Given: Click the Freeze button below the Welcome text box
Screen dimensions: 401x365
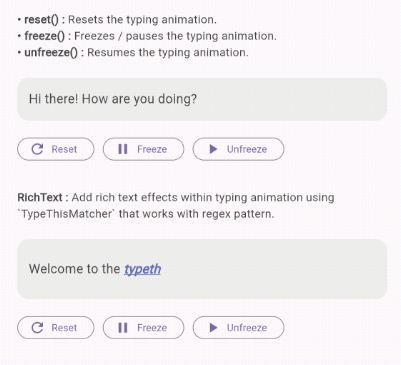Looking at the screenshot, I should [x=143, y=328].
